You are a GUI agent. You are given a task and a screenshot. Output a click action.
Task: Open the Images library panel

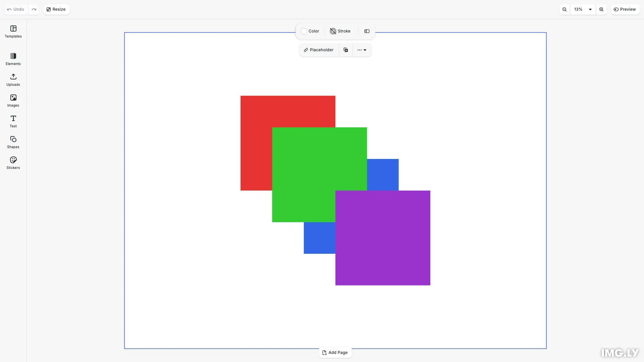13,101
